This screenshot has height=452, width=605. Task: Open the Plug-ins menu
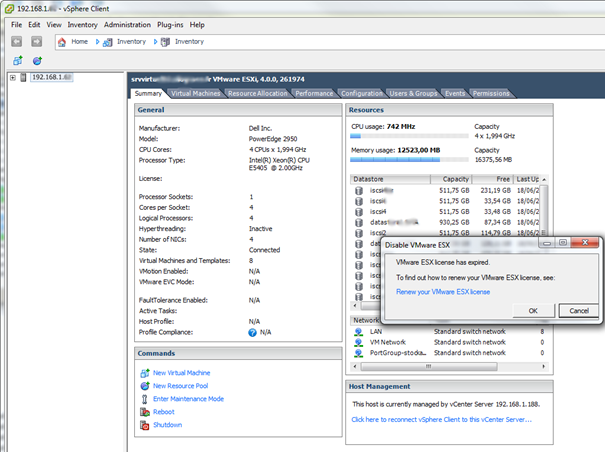point(170,25)
